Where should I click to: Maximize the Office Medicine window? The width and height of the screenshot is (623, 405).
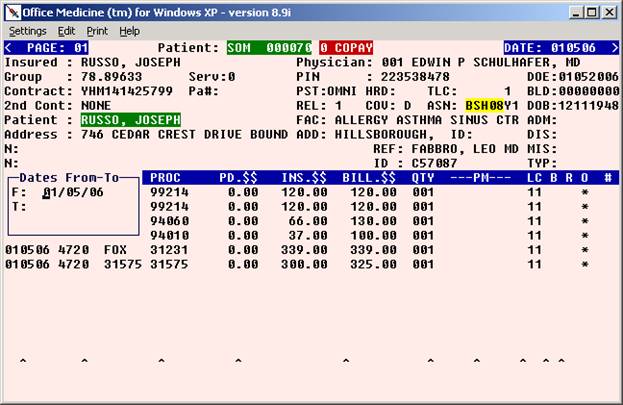tap(590, 12)
